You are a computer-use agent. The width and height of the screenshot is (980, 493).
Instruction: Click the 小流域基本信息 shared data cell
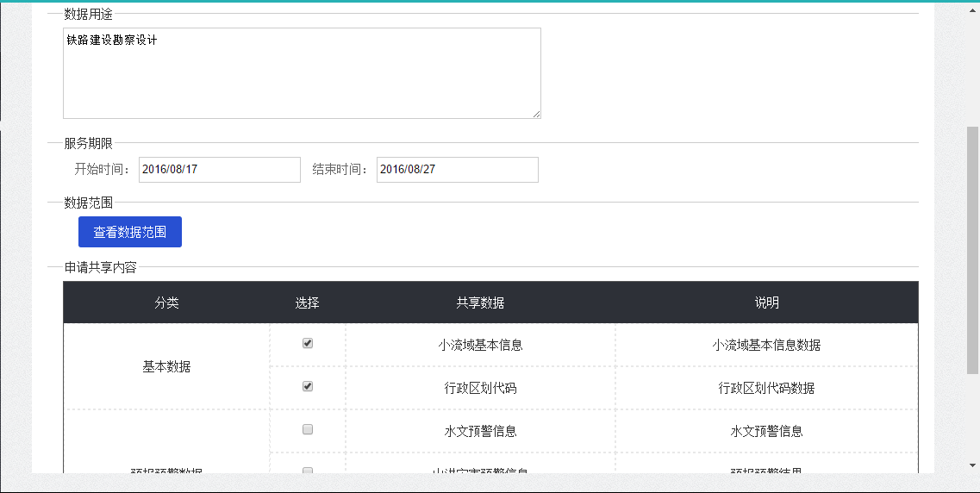[480, 345]
